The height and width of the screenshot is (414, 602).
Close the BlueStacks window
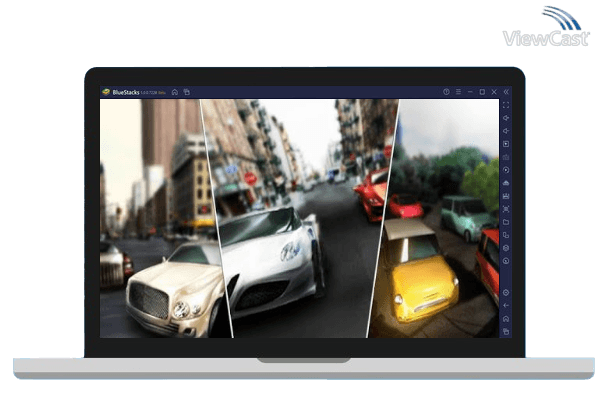[x=494, y=92]
